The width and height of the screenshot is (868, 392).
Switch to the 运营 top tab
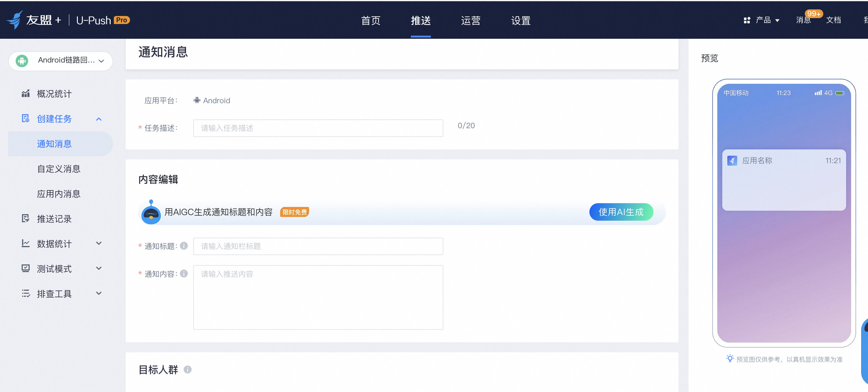tap(470, 21)
